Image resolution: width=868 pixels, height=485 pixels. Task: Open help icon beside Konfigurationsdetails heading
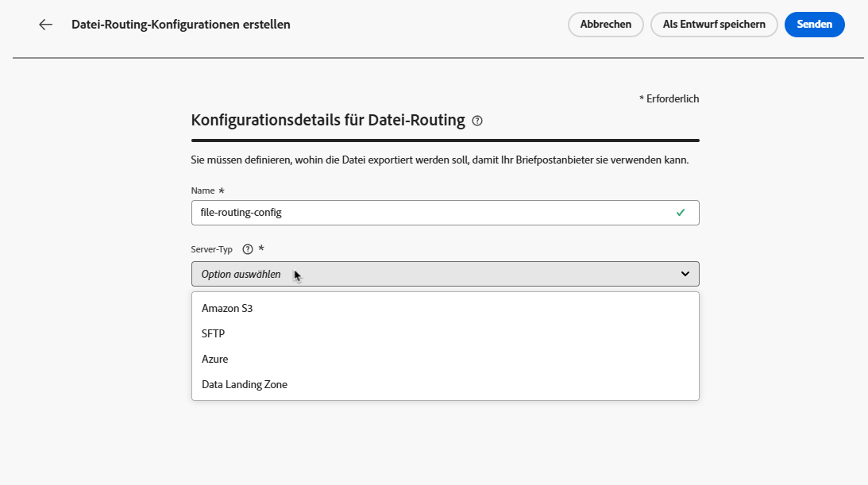[477, 121]
